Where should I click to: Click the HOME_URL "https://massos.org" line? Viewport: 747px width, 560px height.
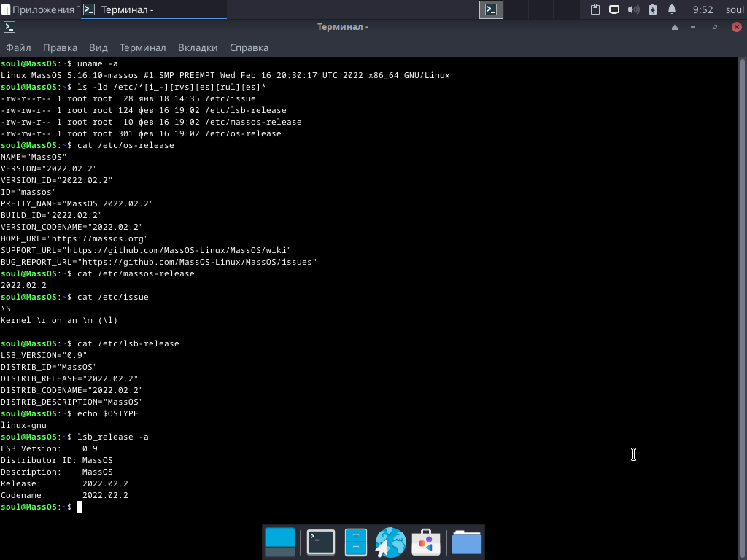coord(74,238)
